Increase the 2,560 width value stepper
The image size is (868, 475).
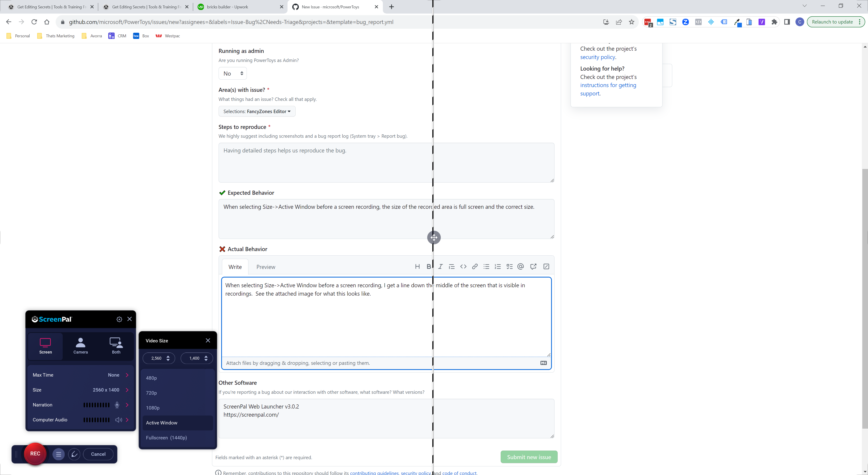tap(168, 356)
